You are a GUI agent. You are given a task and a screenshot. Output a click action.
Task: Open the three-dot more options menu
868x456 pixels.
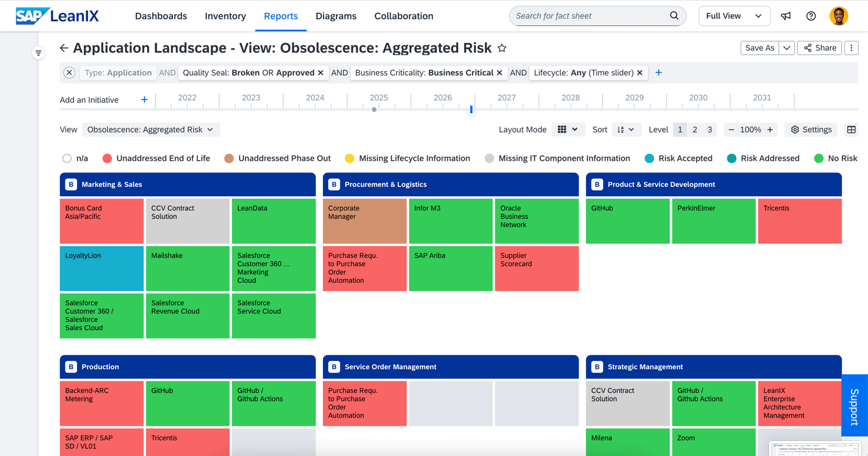851,48
